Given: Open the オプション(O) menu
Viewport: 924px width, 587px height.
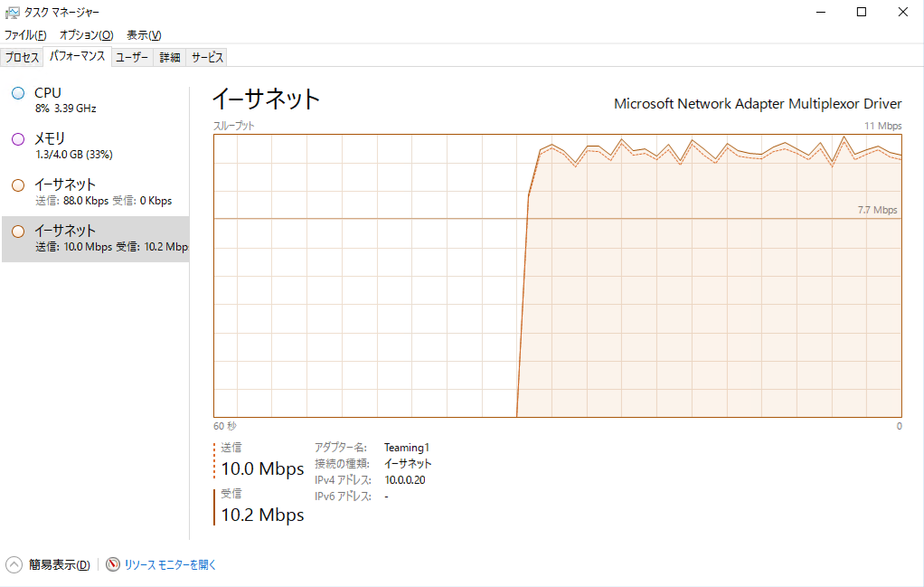Looking at the screenshot, I should click(x=86, y=35).
